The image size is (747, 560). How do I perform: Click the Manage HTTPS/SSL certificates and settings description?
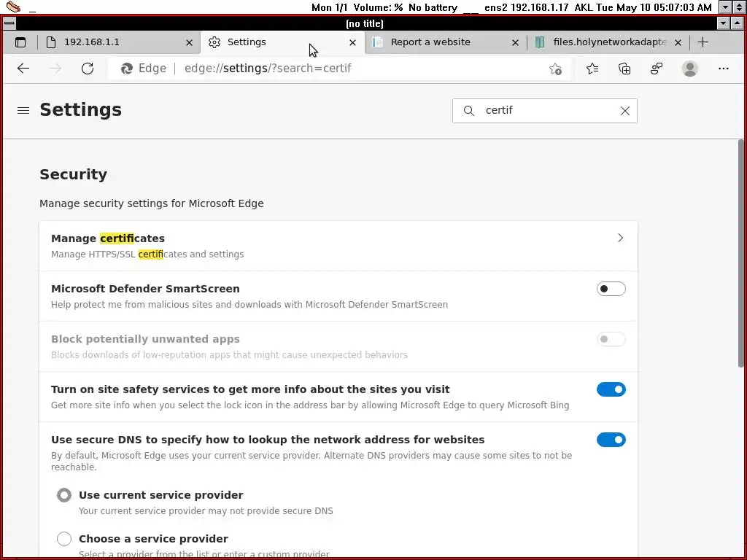pos(147,254)
